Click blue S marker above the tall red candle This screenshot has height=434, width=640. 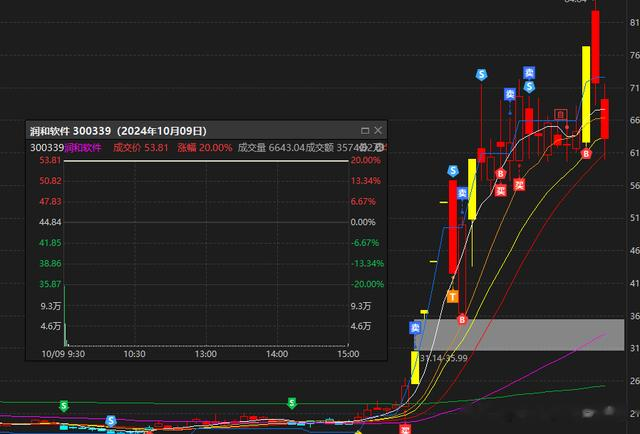point(453,171)
